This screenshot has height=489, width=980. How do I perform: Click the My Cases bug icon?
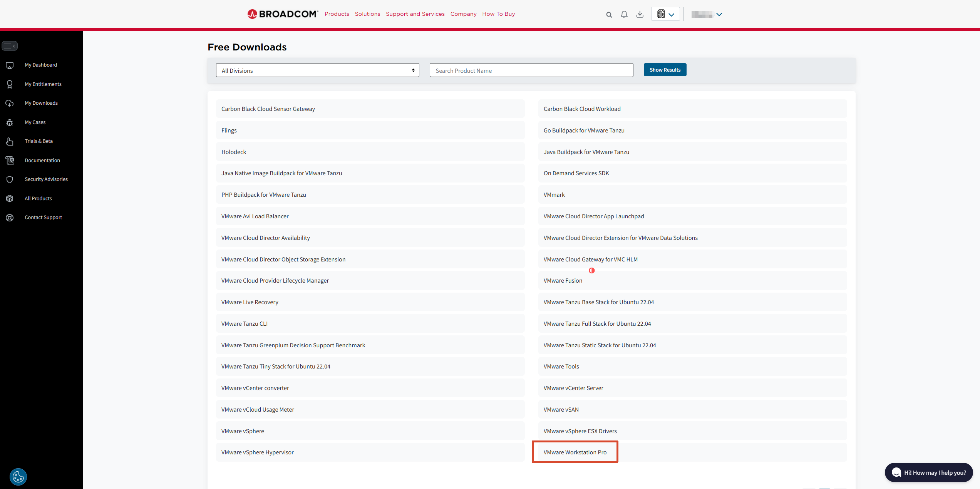coord(10,122)
